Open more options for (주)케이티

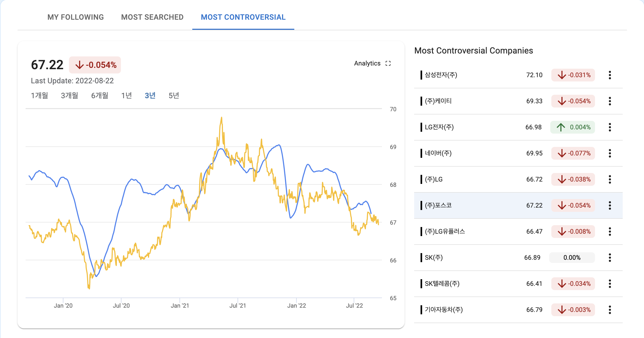click(x=610, y=101)
